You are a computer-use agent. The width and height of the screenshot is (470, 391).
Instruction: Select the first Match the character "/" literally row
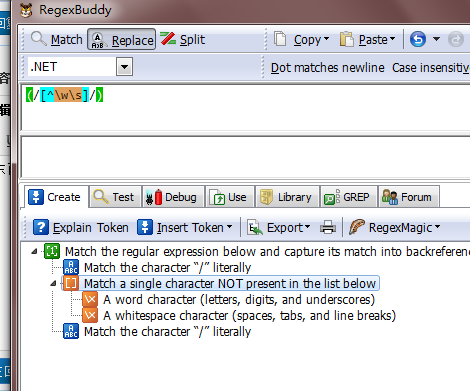click(167, 268)
